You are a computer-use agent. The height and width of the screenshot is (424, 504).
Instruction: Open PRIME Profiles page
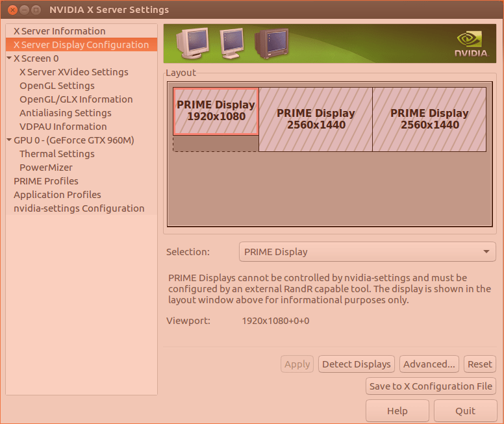coord(46,181)
